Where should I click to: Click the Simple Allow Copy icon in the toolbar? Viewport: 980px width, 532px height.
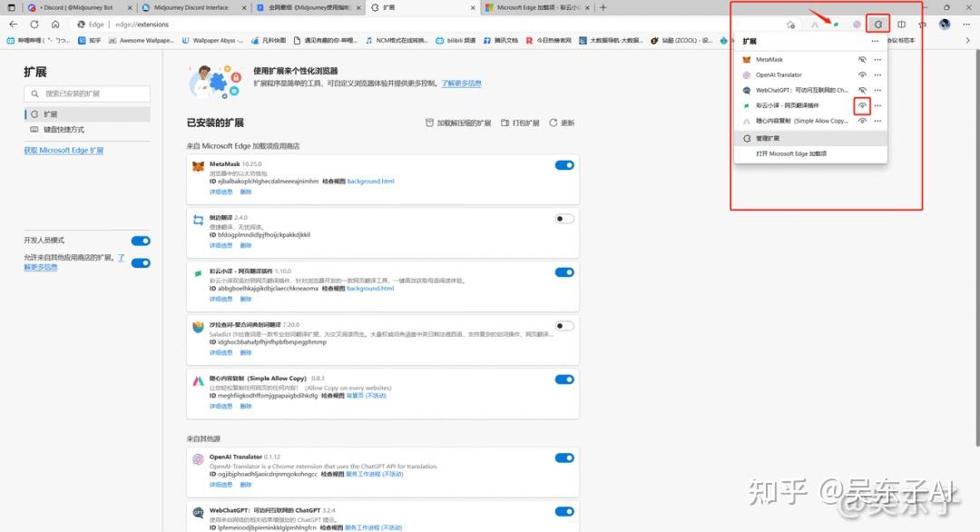click(814, 25)
